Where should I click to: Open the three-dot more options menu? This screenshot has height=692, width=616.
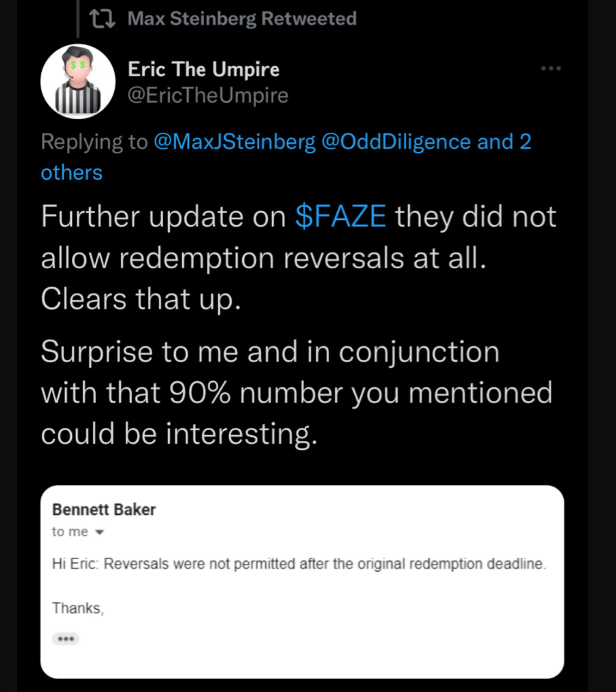click(x=551, y=69)
